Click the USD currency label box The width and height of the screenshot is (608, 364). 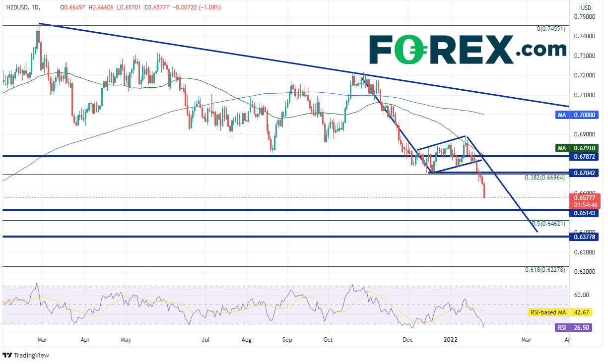click(585, 7)
